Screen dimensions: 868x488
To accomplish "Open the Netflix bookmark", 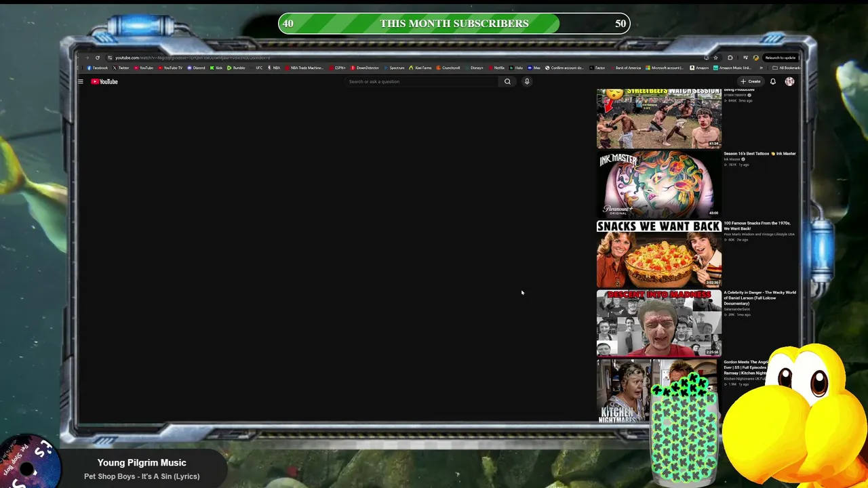I will 497,68.
